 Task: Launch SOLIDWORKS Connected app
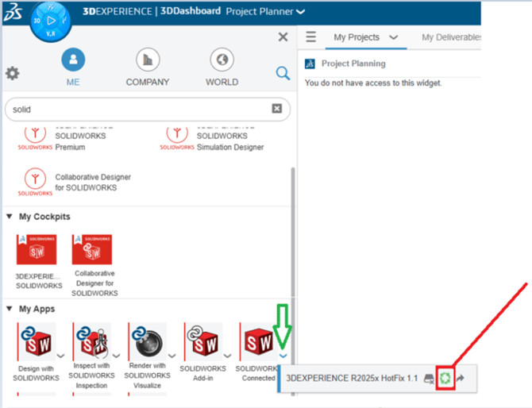coord(259,342)
